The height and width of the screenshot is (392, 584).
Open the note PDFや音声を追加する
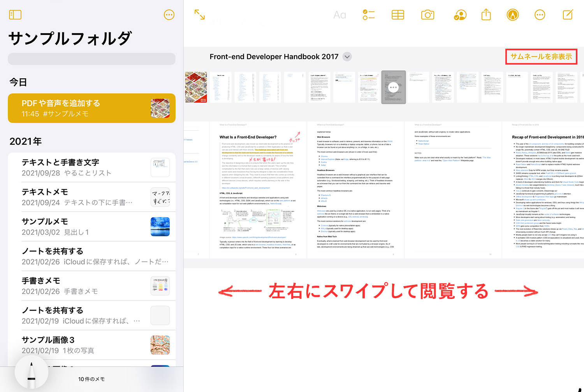click(91, 108)
